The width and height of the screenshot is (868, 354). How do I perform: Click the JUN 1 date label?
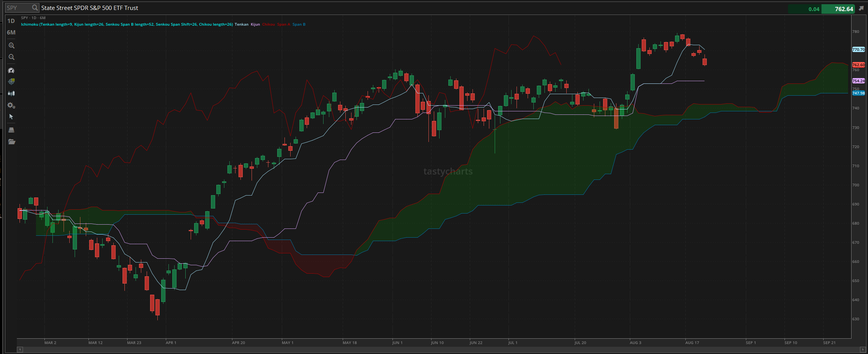[x=397, y=343]
